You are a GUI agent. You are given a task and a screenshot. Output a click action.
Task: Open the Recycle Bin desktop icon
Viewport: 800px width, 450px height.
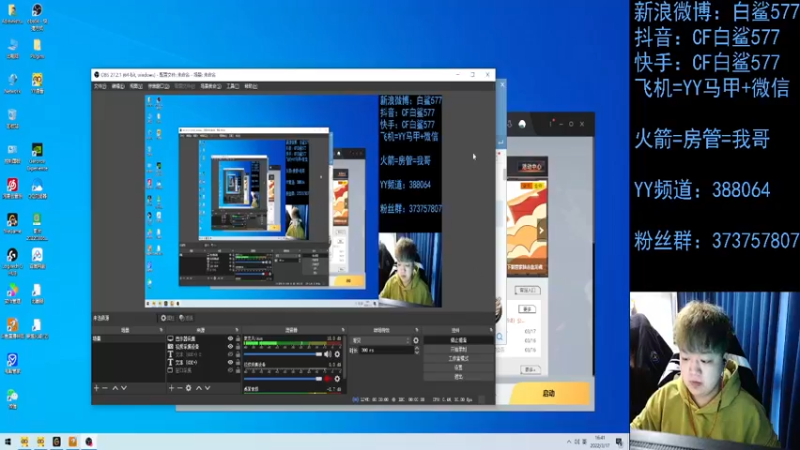click(x=12, y=118)
